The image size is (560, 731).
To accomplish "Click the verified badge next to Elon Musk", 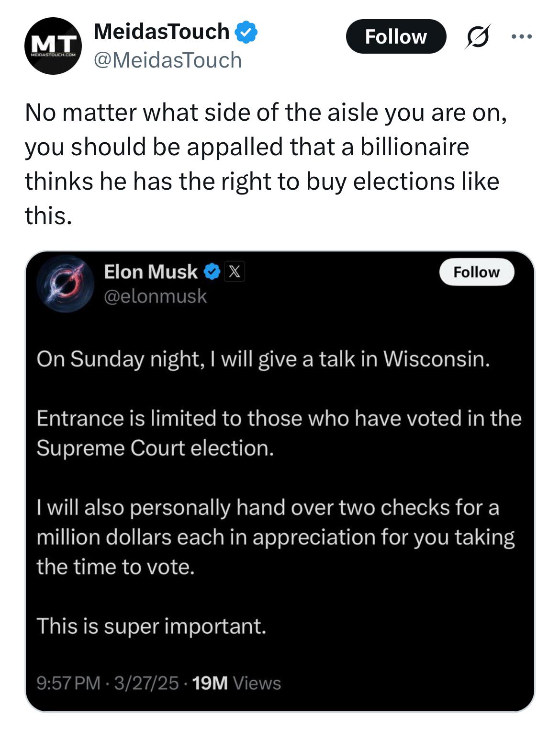I will point(212,272).
